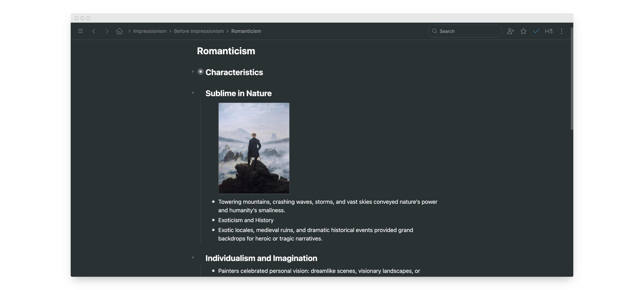Toggle the blue checkmark complete state
This screenshot has width=644, height=290.
pos(536,31)
